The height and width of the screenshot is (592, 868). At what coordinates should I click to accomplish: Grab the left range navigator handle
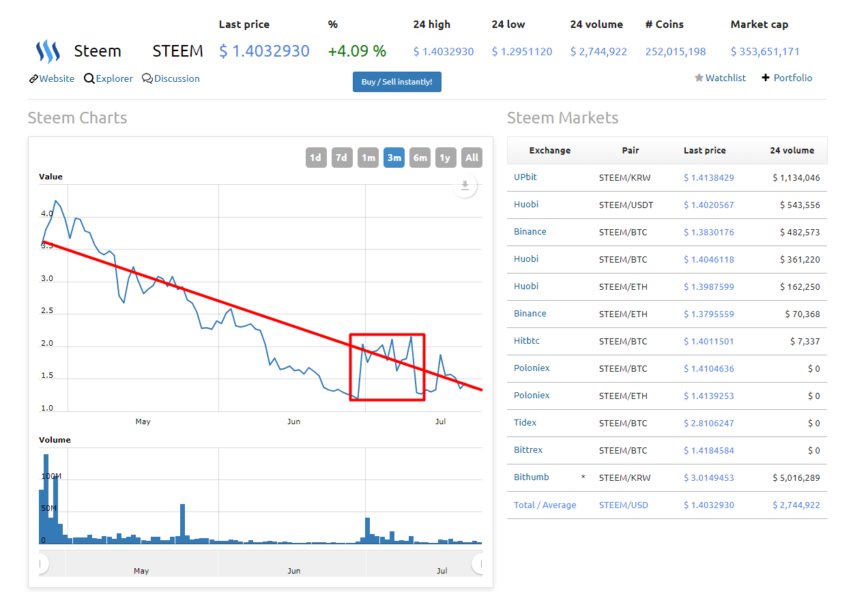tap(42, 563)
